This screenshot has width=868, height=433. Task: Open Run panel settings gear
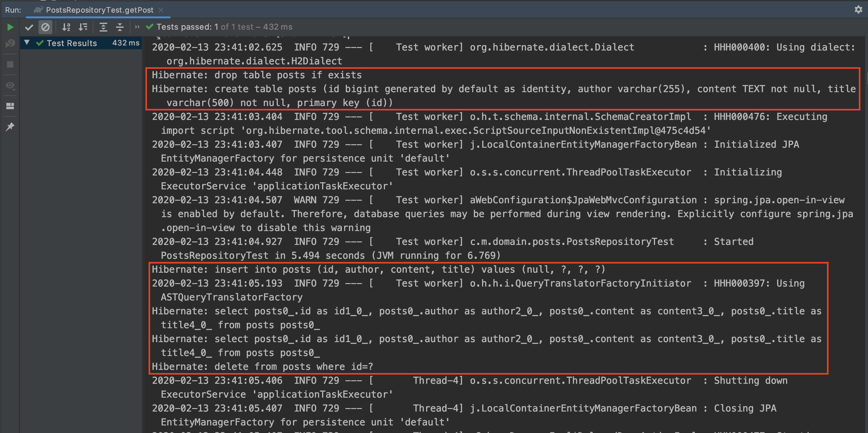858,9
